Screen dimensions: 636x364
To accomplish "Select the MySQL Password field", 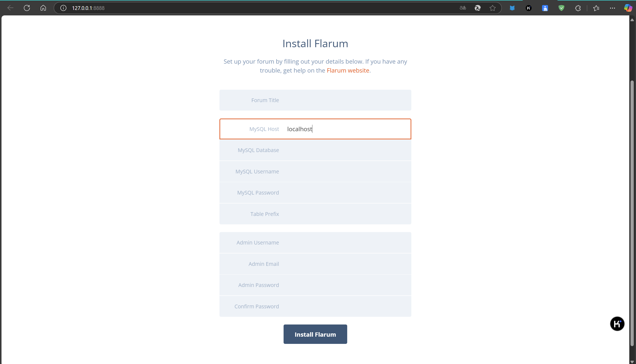I will pyautogui.click(x=345, y=193).
